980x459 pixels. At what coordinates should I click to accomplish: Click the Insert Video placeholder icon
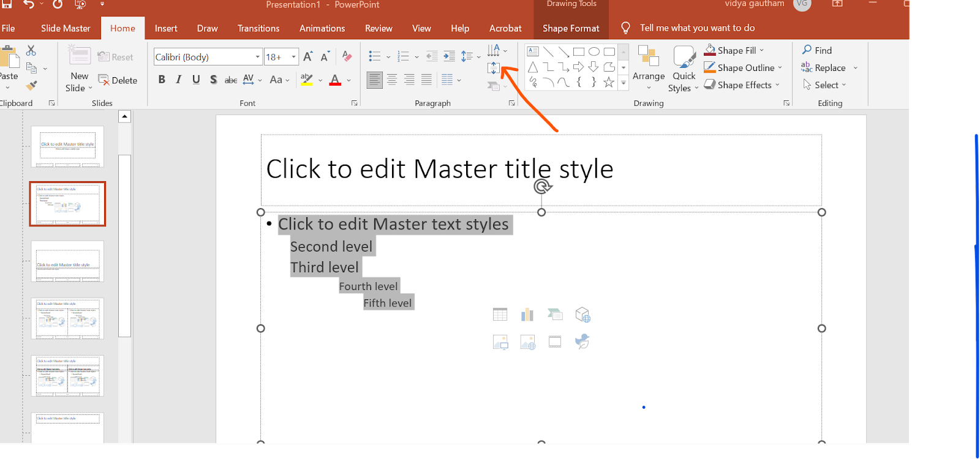(x=555, y=341)
